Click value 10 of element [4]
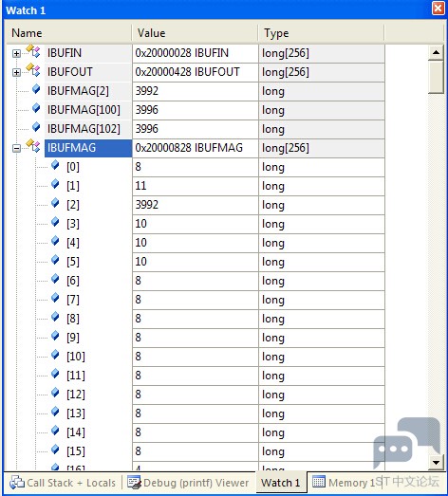Screen dimensions: 448x496 (x=195, y=243)
